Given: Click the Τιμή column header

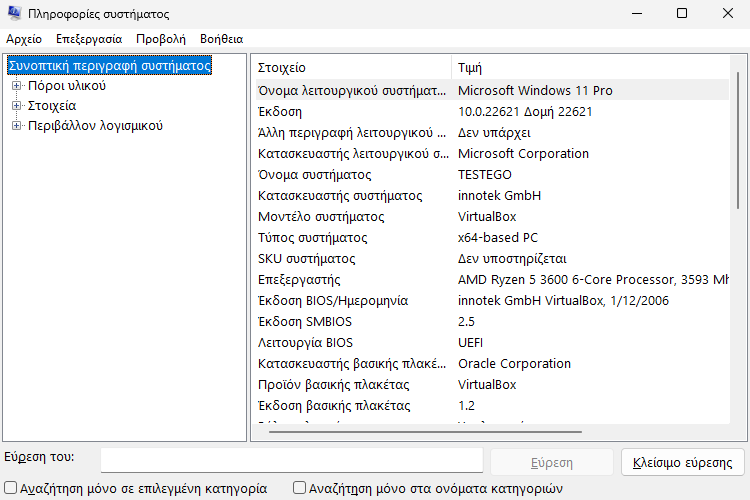Looking at the screenshot, I should (x=591, y=67).
